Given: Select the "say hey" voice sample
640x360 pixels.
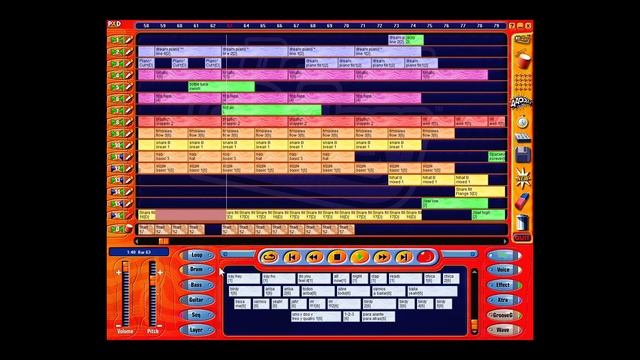Looking at the screenshot, I should [243, 278].
